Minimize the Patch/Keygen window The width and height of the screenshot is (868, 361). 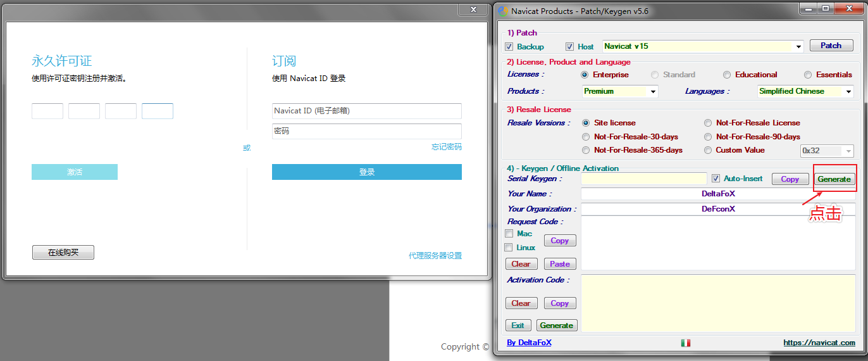[807, 8]
